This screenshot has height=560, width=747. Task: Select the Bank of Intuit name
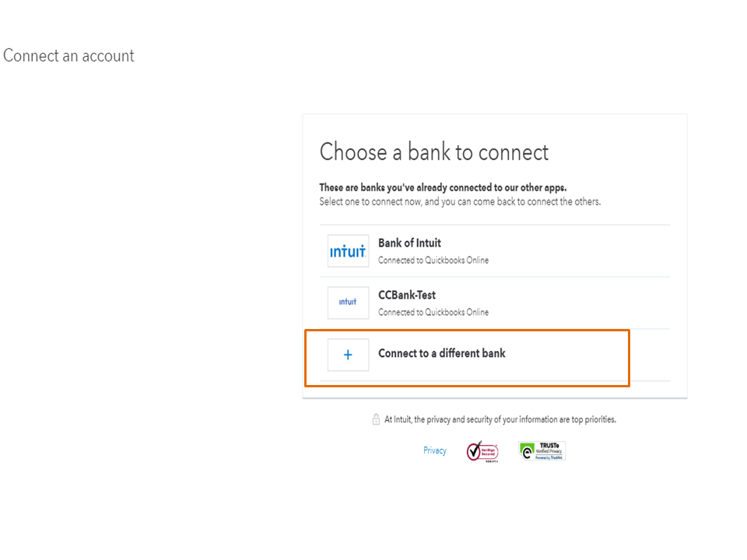click(409, 243)
